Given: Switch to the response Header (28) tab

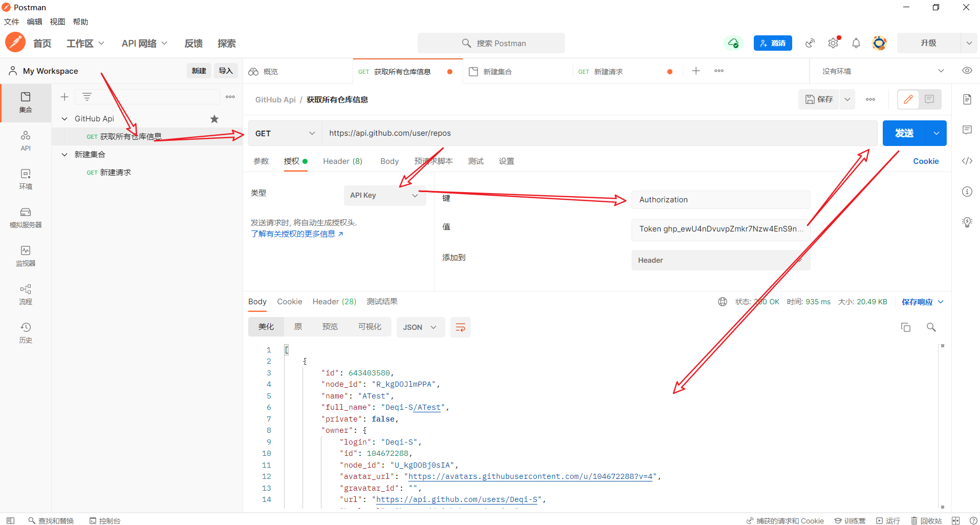Looking at the screenshot, I should point(334,302).
